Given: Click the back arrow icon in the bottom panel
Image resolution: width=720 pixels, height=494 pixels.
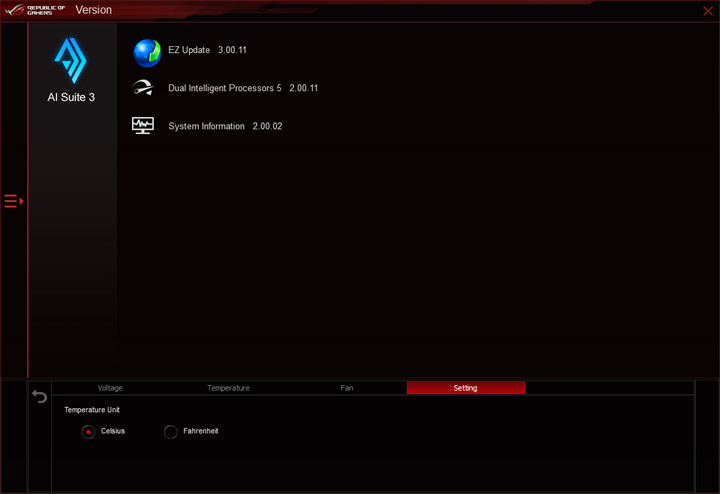Looking at the screenshot, I should click(39, 396).
